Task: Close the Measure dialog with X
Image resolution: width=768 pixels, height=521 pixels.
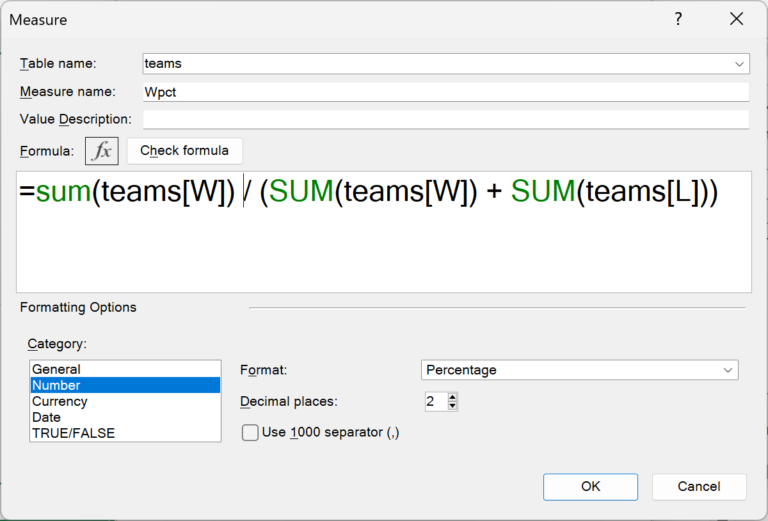Action: (x=737, y=19)
